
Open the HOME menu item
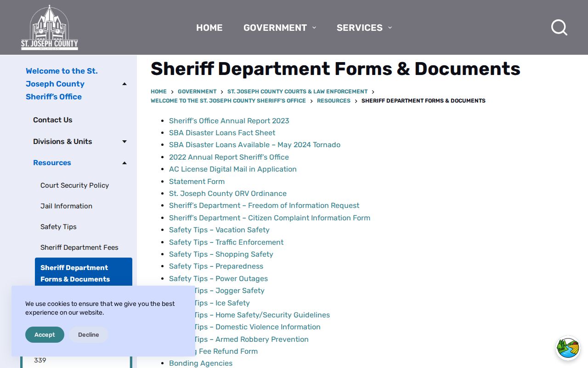click(209, 28)
